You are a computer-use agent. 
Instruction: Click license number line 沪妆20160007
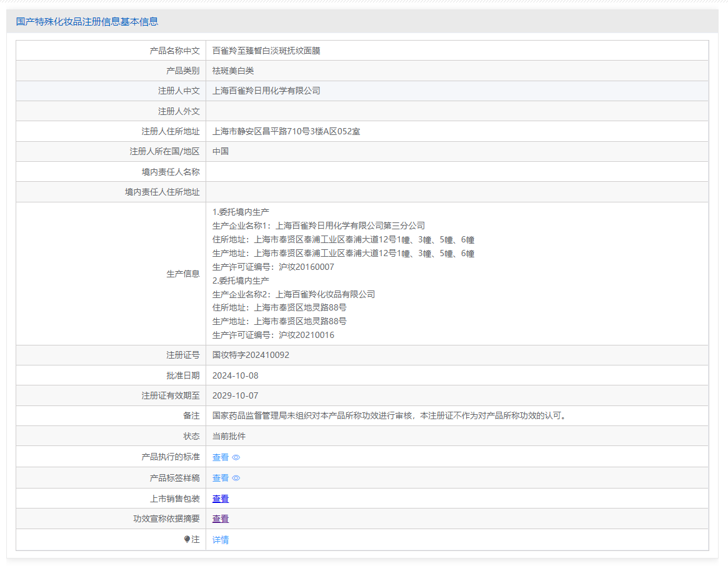coord(273,267)
